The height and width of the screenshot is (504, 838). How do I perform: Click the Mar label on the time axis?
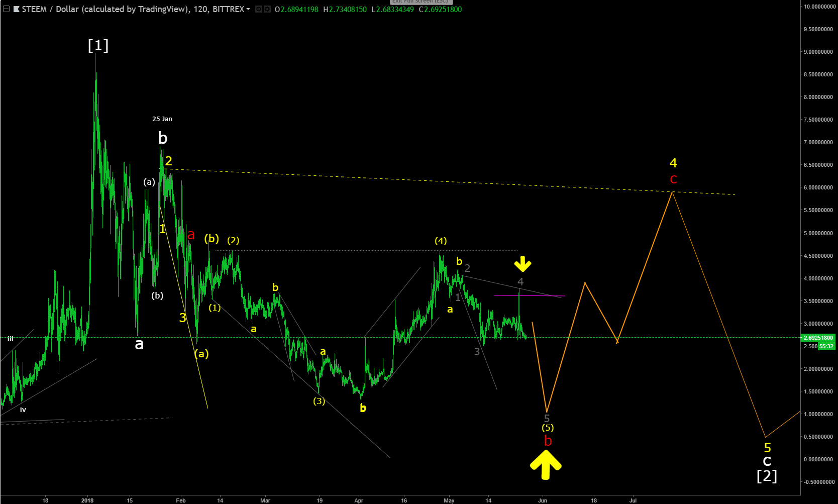click(265, 500)
